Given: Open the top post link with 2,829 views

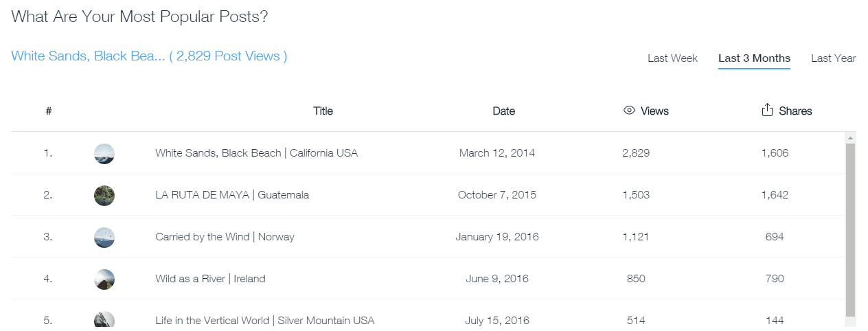Looking at the screenshot, I should pyautogui.click(x=149, y=56).
